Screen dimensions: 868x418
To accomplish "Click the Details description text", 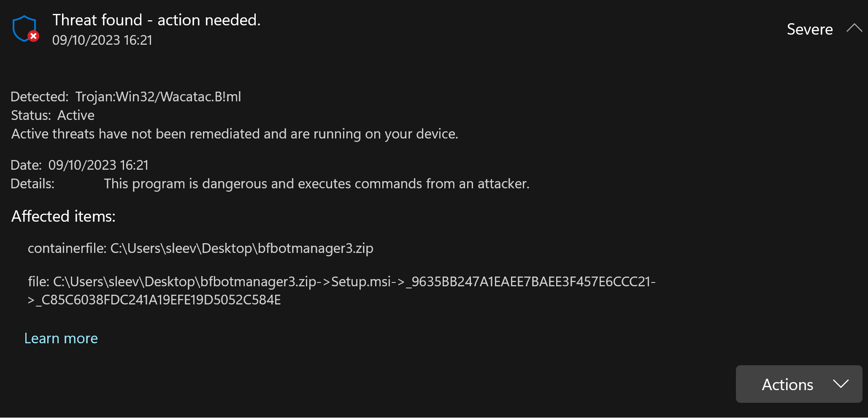I will 316,184.
